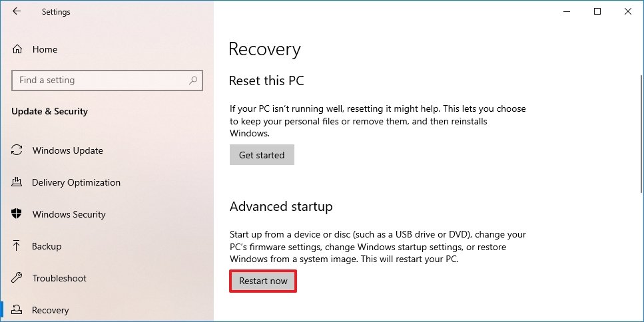This screenshot has width=644, height=322.
Task: Click the Home house icon
Action: coord(17,49)
